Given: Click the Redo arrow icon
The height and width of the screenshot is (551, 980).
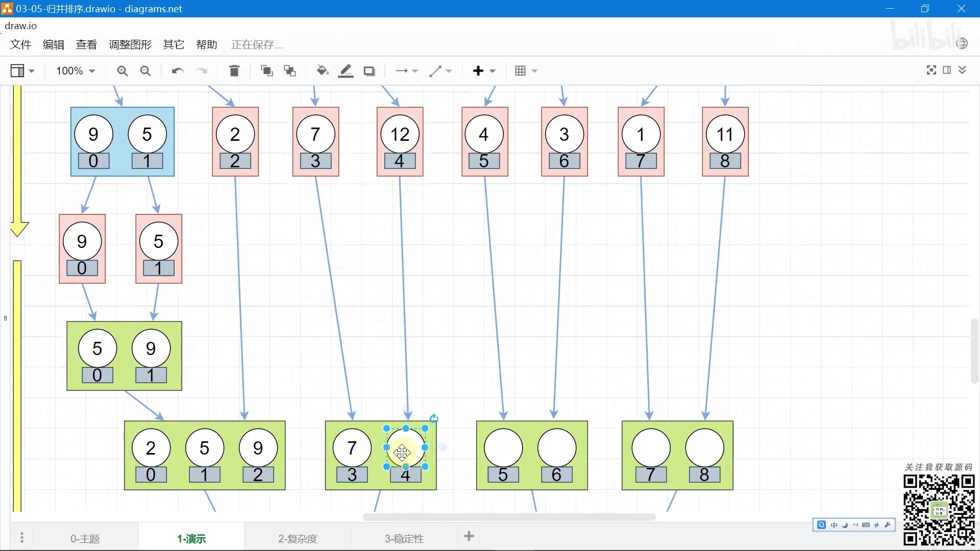Looking at the screenshot, I should click(x=202, y=71).
